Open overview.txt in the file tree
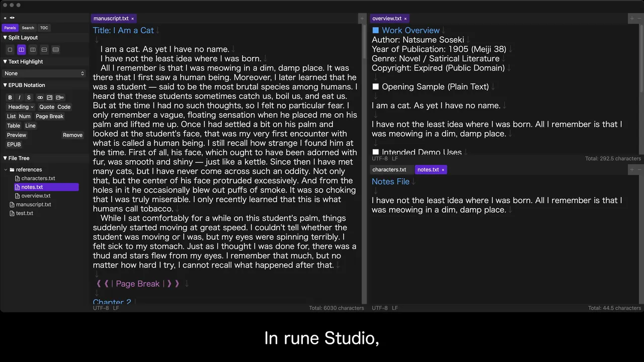The height and width of the screenshot is (362, 644). coord(36,196)
